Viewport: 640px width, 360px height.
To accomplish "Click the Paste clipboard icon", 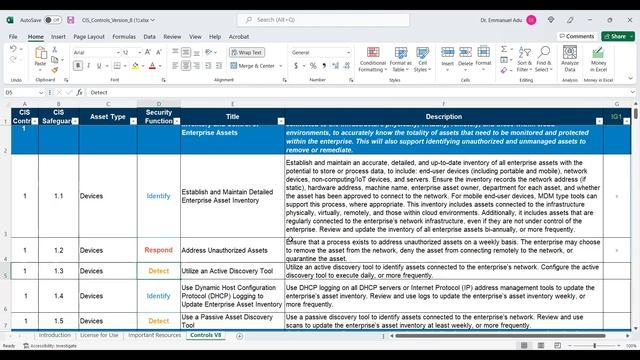I will pos(40,53).
